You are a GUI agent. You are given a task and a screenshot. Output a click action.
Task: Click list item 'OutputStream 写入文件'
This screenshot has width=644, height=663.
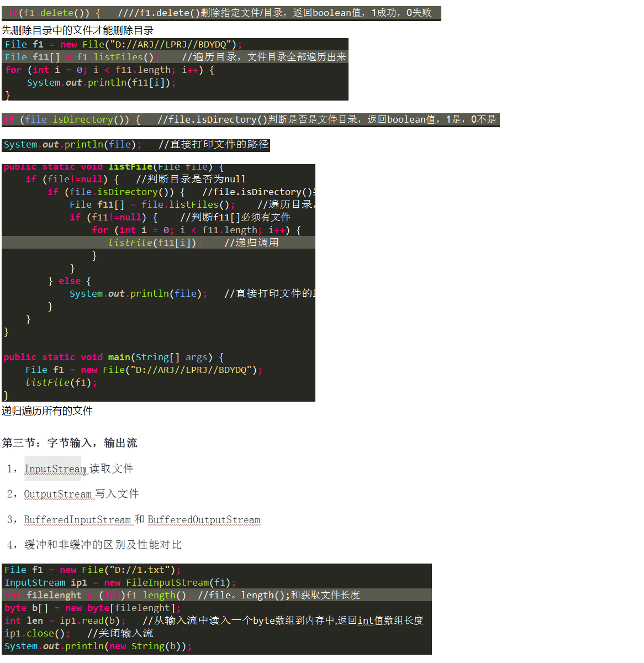coord(81,494)
